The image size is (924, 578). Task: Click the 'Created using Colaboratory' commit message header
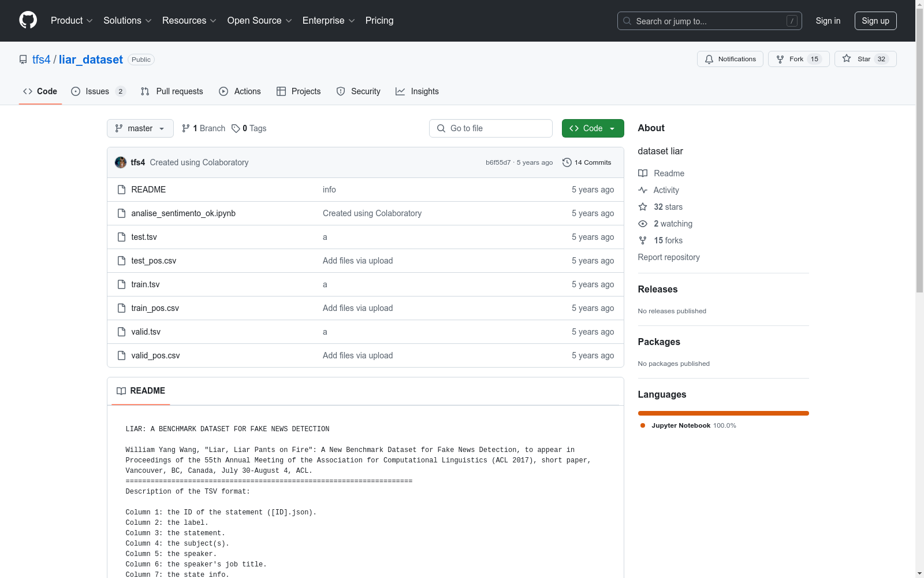click(199, 162)
